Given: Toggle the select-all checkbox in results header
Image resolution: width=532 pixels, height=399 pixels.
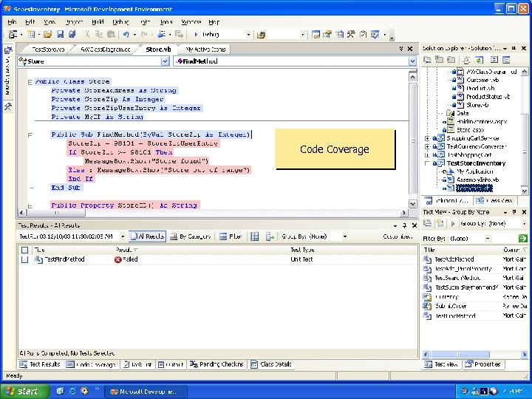Looking at the screenshot, I should point(25,250).
